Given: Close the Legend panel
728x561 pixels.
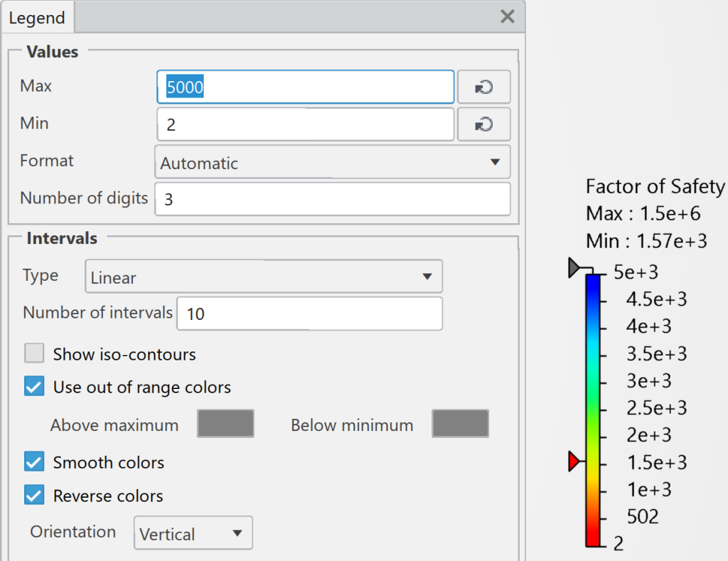Looking at the screenshot, I should (x=508, y=17).
